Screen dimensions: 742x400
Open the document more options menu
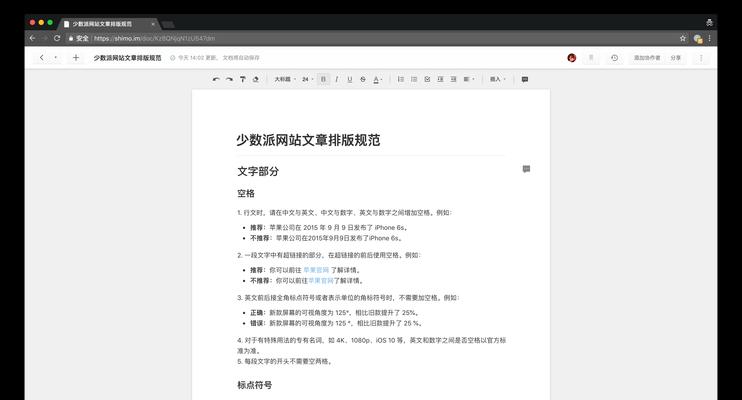(x=701, y=58)
